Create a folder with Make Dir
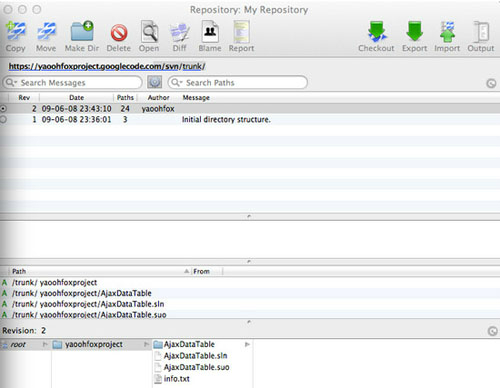The height and width of the screenshot is (388, 500). (x=82, y=31)
